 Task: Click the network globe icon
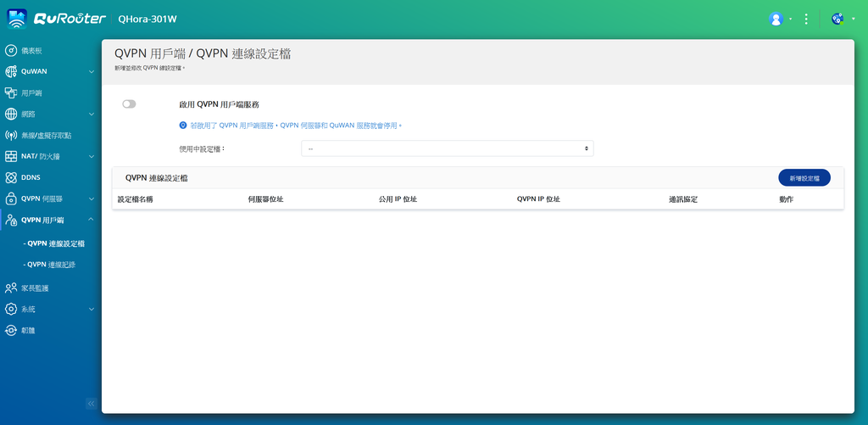point(10,115)
